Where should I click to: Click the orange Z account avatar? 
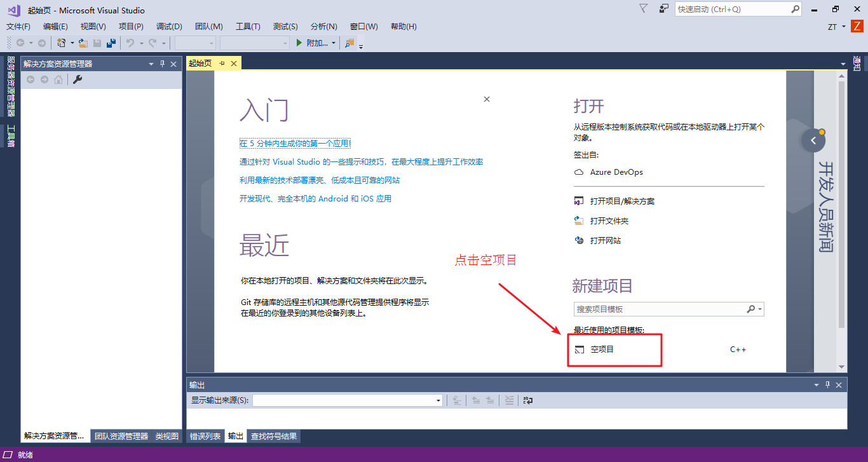click(856, 26)
